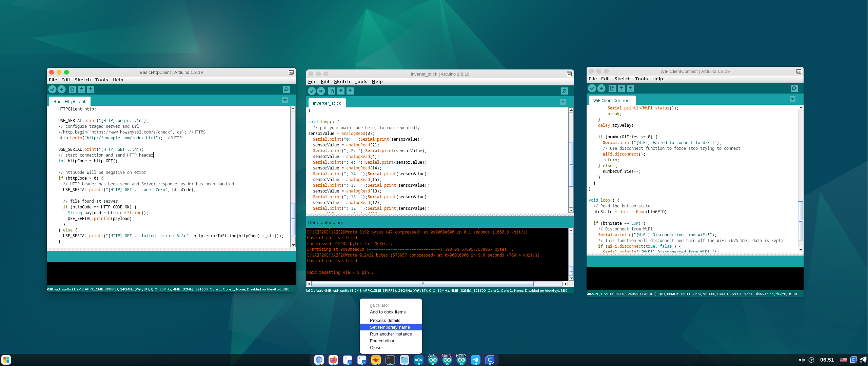Click the volume icon in system tray

click(x=802, y=360)
